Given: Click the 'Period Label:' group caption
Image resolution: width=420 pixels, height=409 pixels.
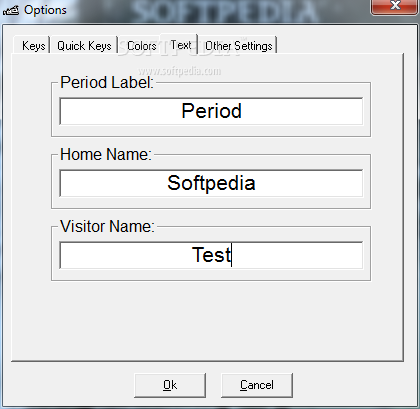Looking at the screenshot, I should pyautogui.click(x=107, y=82).
